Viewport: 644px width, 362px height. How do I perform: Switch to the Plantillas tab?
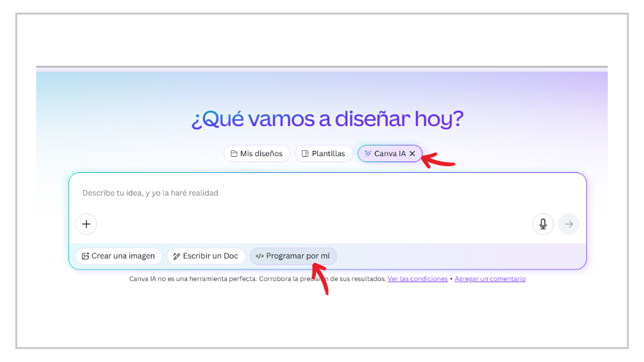coord(323,154)
